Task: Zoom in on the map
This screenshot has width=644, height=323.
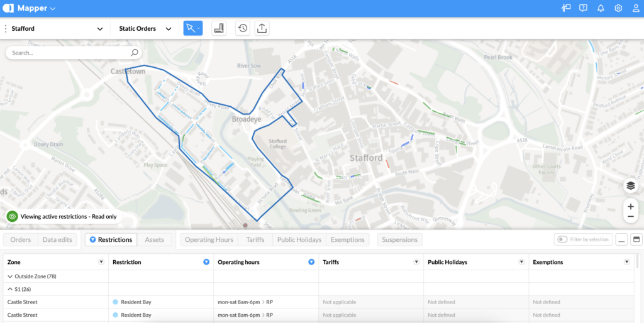Action: click(x=631, y=205)
